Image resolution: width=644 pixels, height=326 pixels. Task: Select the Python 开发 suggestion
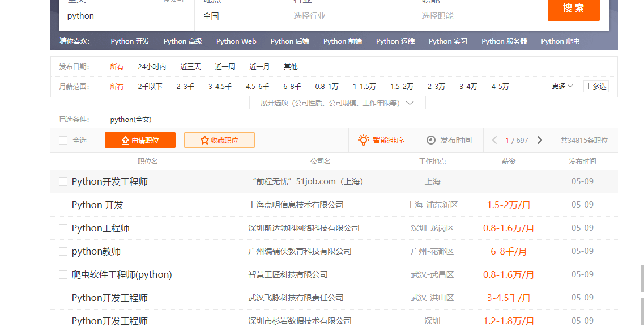130,41
